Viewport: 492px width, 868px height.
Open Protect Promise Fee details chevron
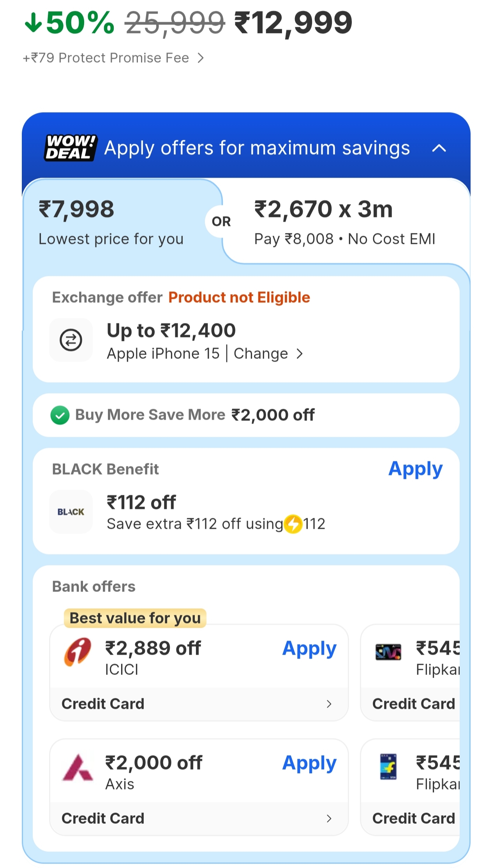click(x=201, y=58)
